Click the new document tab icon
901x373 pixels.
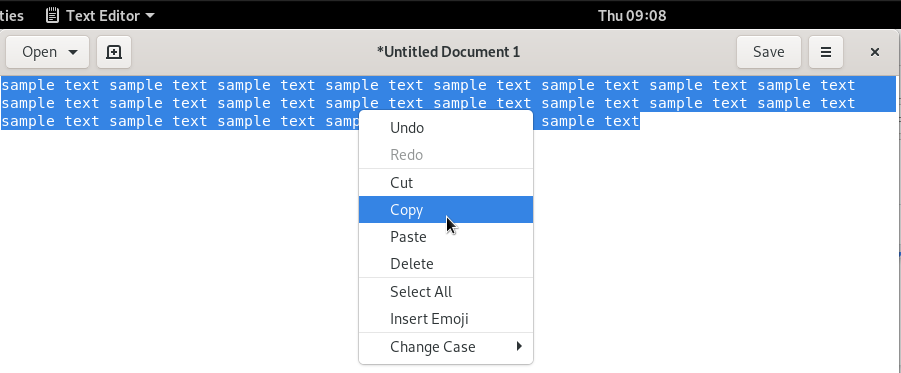pos(114,52)
